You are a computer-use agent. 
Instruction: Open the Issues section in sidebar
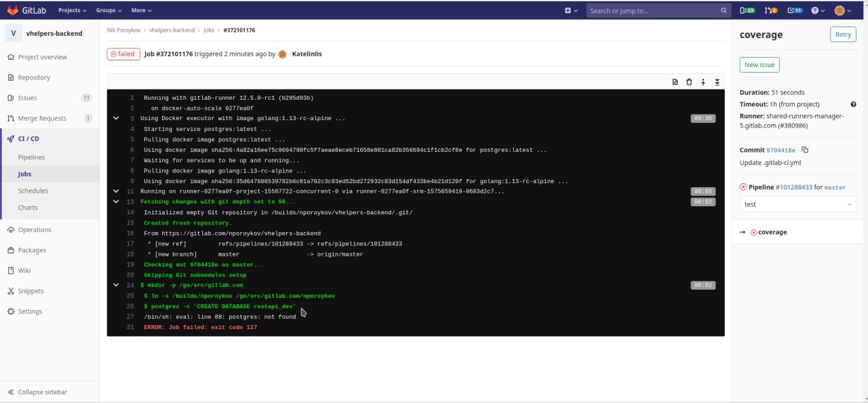coord(49,98)
